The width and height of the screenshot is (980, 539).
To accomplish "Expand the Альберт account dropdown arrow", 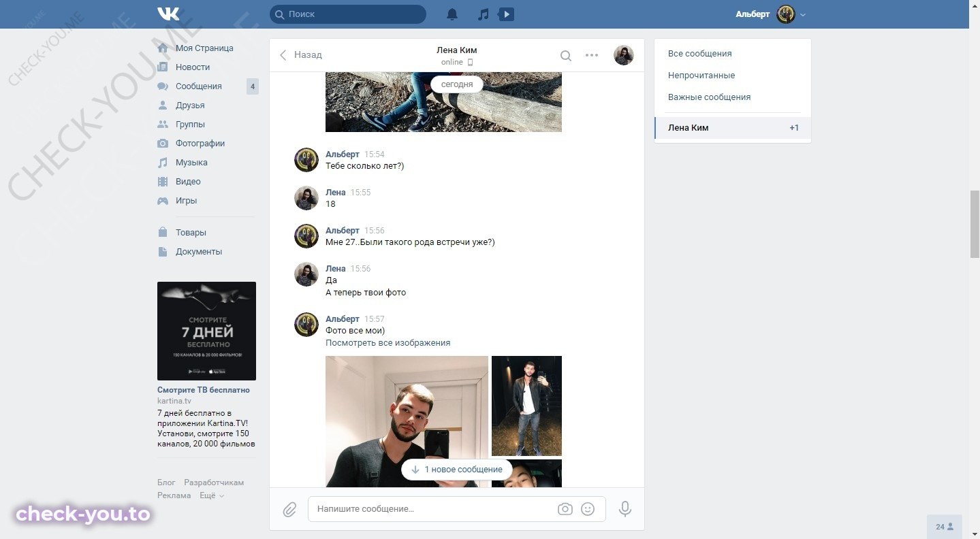I will pos(803,14).
